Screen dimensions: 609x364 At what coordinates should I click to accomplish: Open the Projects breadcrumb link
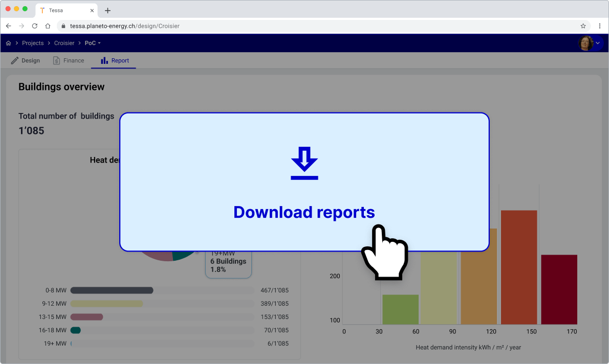pyautogui.click(x=33, y=43)
